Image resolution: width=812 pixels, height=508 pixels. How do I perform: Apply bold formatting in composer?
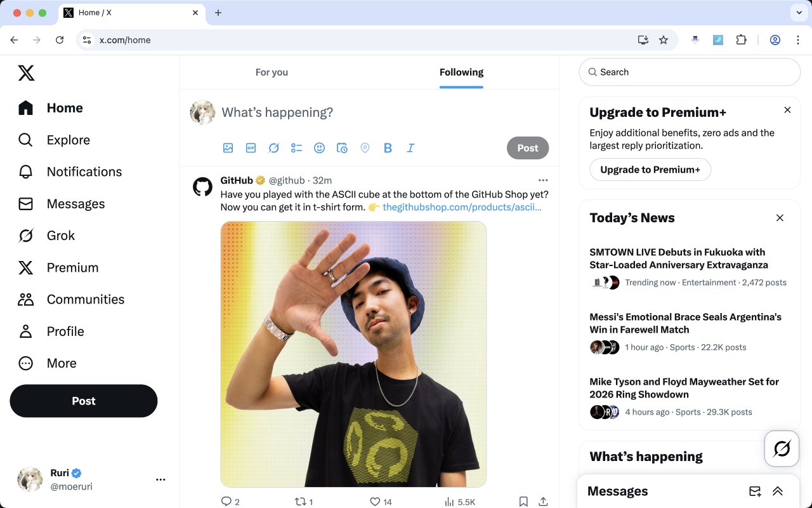pyautogui.click(x=388, y=148)
